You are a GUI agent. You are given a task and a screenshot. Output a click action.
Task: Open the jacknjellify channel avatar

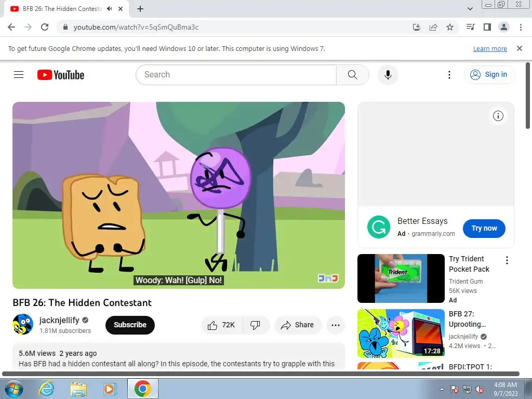click(23, 324)
